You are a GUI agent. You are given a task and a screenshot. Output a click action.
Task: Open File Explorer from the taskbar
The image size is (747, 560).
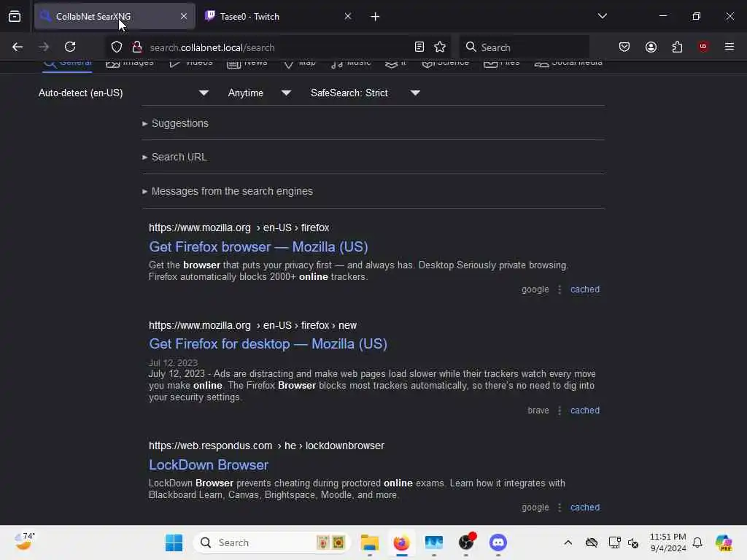coord(370,542)
